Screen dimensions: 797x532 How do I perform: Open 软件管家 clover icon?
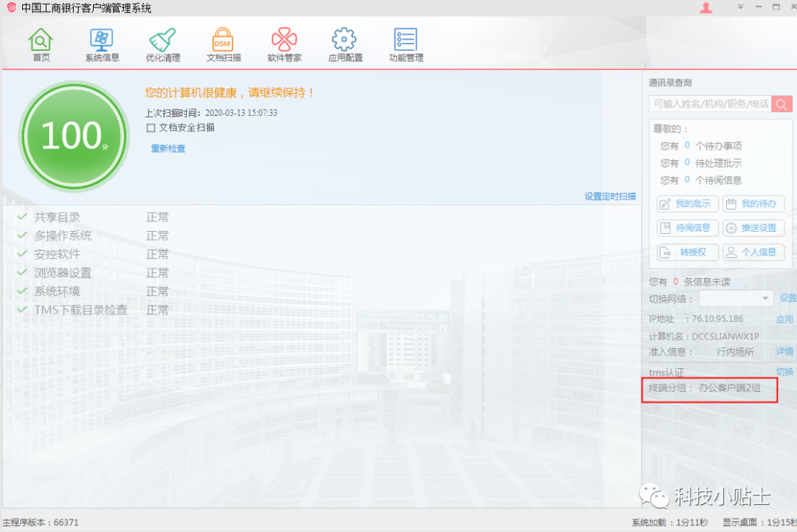tap(284, 44)
